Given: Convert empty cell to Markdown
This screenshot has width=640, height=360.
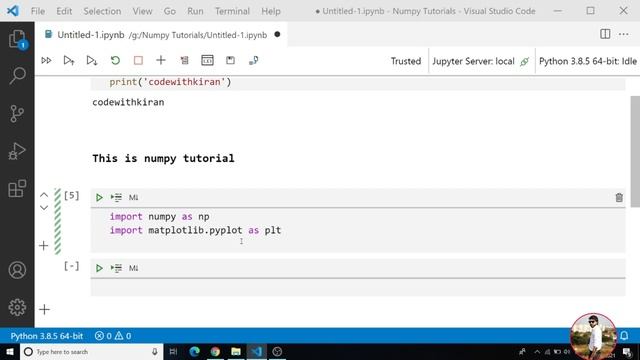Looking at the screenshot, I should click(133, 268).
